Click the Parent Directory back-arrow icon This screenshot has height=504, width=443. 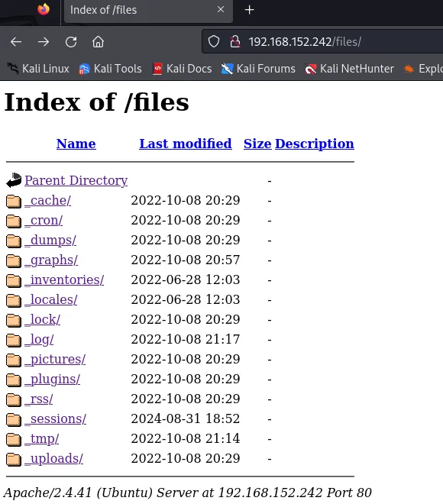tap(14, 180)
